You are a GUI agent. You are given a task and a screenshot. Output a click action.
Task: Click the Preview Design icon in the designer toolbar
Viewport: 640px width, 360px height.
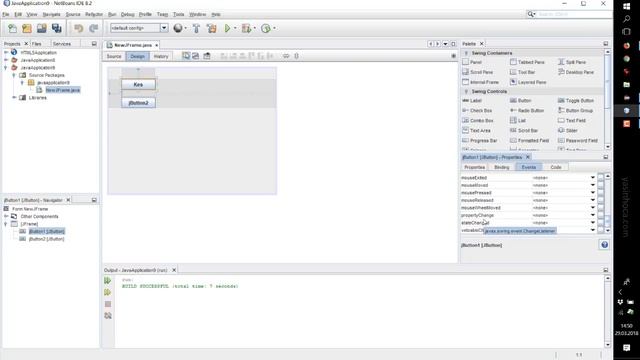point(207,56)
